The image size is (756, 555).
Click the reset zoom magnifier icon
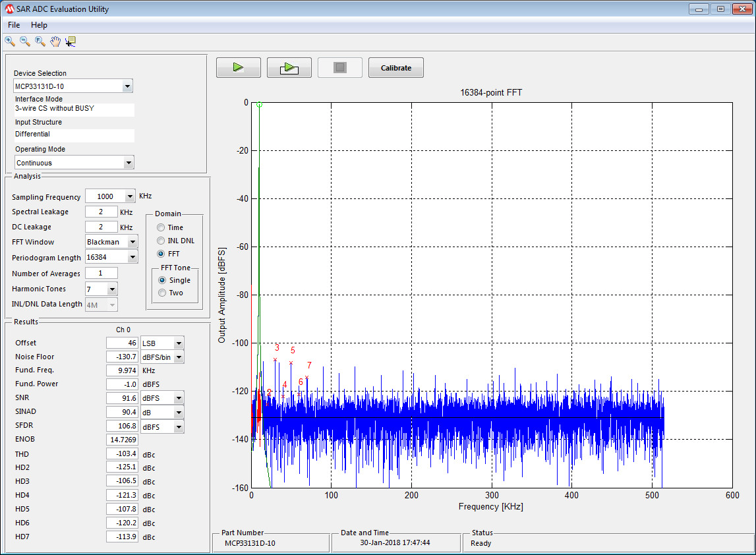(x=40, y=42)
